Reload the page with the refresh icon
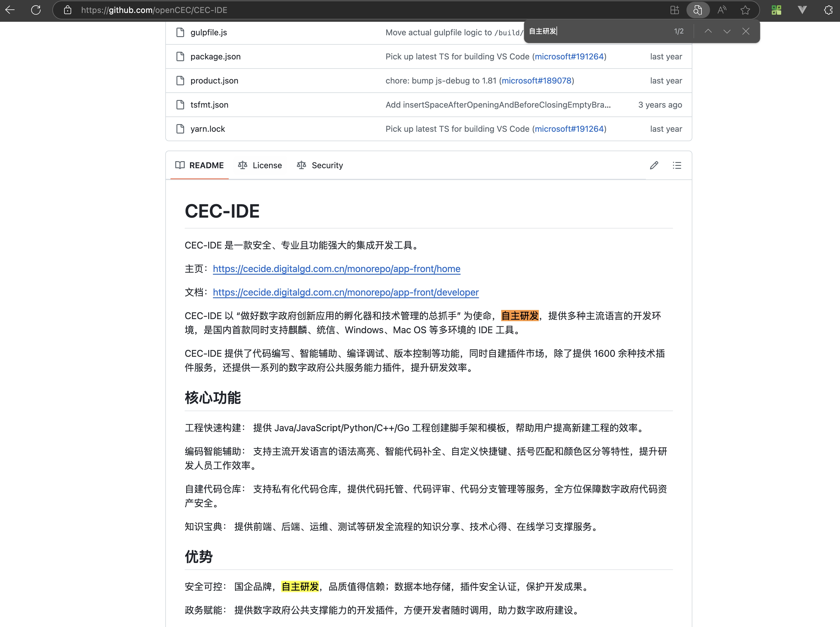Screen dimensions: 840x627 coord(36,10)
